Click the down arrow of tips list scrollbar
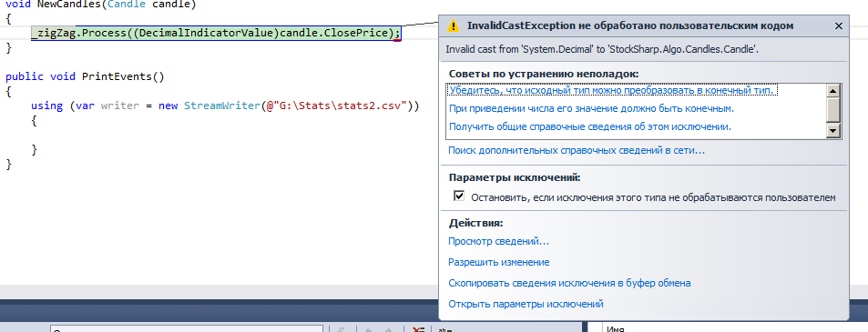Screen dimensions: 868x332 (x=833, y=130)
